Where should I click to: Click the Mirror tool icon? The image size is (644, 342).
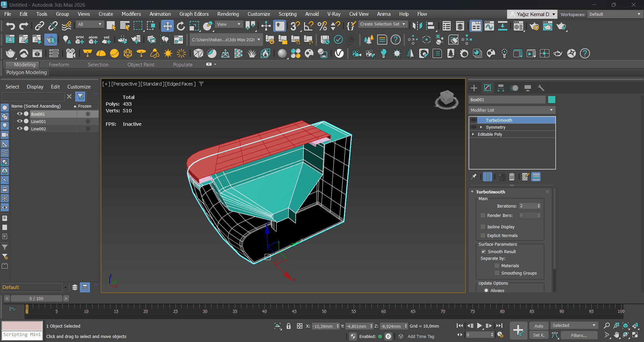(417, 26)
